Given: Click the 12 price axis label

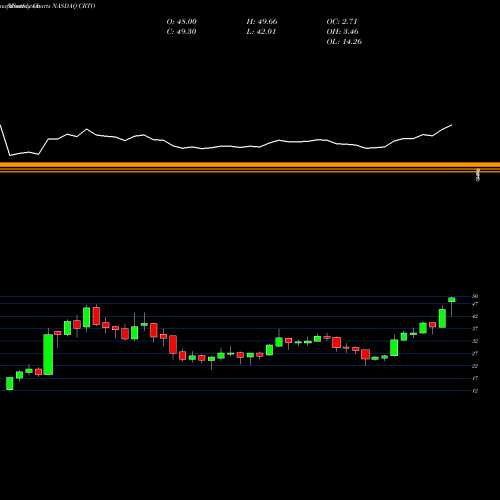Looking at the screenshot, I should pos(475,391).
